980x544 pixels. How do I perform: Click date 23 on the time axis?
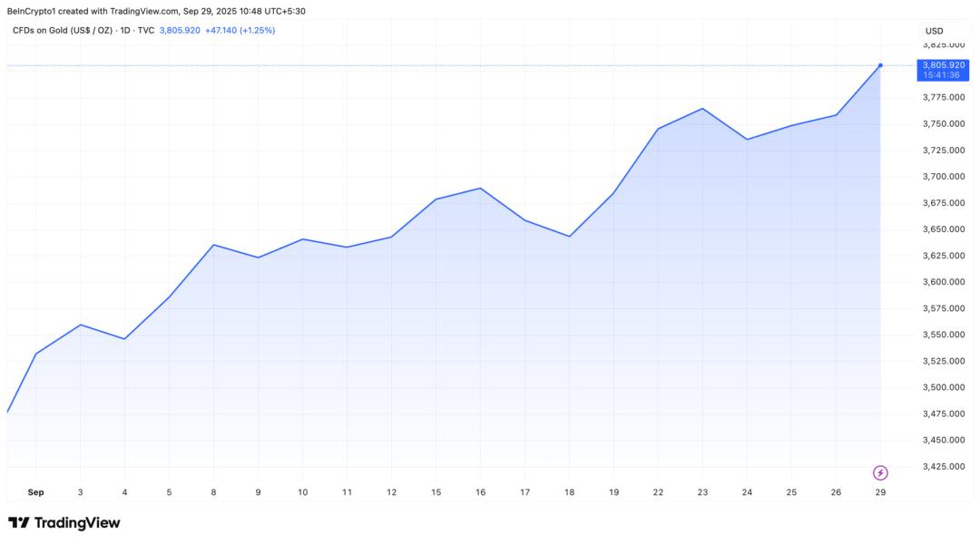point(702,492)
